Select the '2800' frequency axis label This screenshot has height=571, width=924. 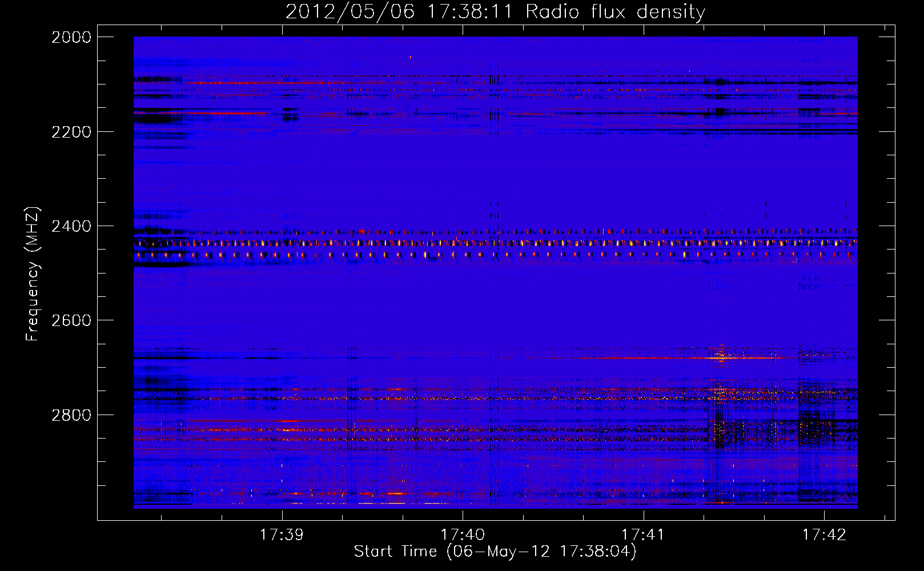point(71,415)
